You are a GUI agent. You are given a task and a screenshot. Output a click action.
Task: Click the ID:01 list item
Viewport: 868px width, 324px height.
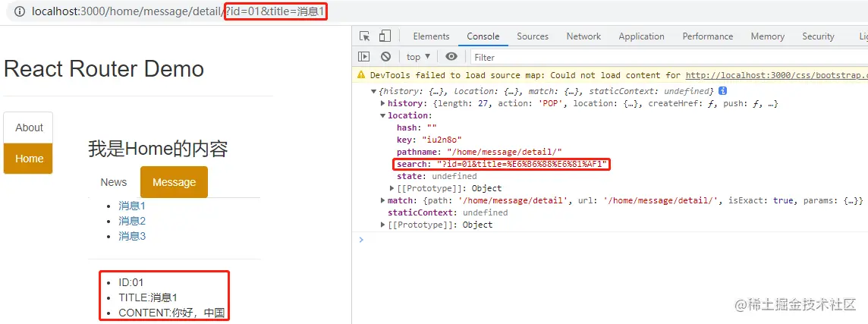131,282
